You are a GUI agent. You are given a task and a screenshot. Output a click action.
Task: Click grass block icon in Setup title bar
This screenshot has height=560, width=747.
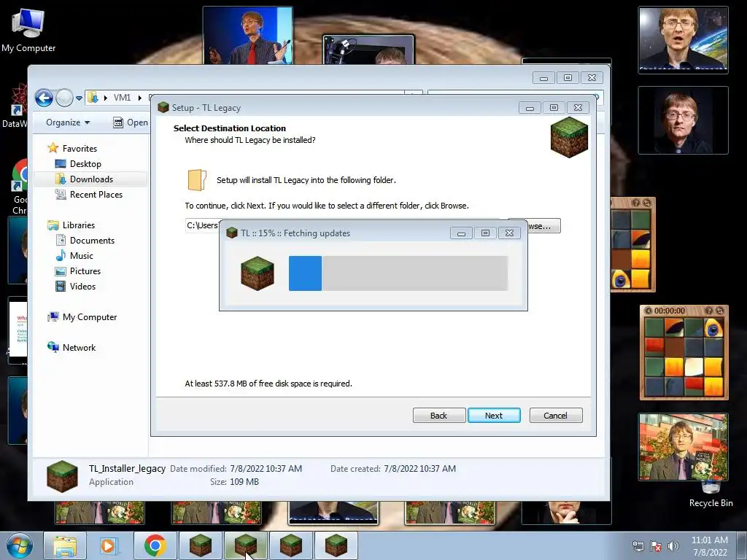coord(163,108)
